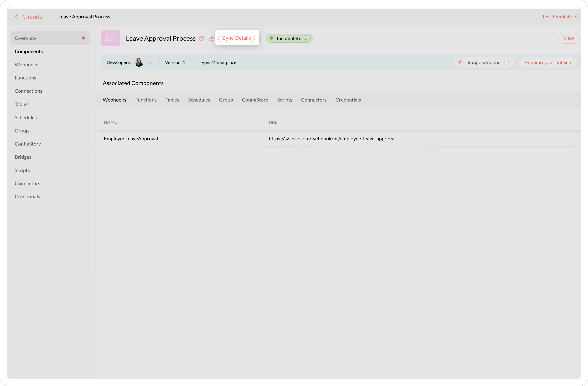Click info icon next to Leave Approval Process title

pos(201,38)
